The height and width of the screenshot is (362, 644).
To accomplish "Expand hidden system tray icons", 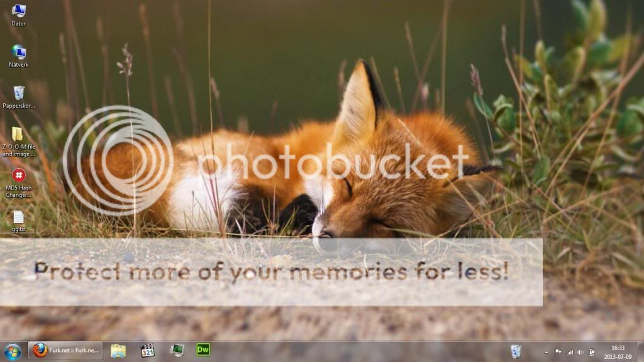I will [x=546, y=352].
